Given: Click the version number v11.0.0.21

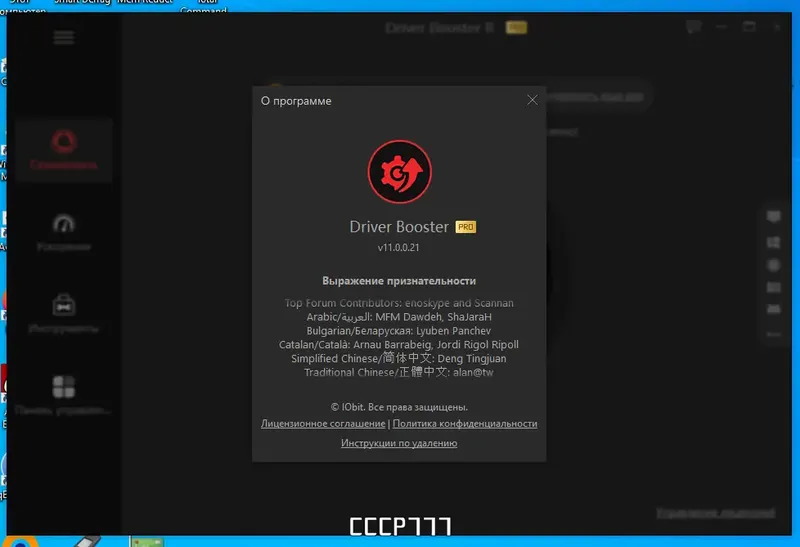Looking at the screenshot, I should (x=398, y=247).
